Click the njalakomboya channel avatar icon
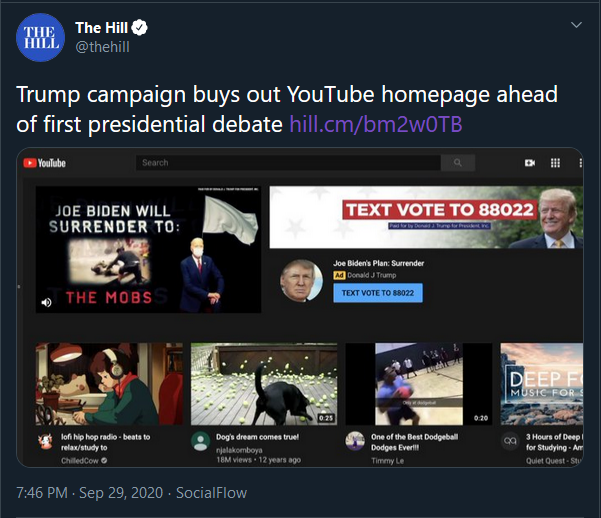This screenshot has width=601, height=518. [200, 440]
